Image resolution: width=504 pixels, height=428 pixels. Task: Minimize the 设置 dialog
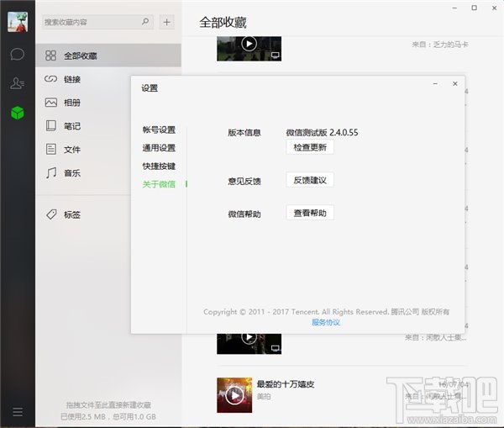point(435,84)
